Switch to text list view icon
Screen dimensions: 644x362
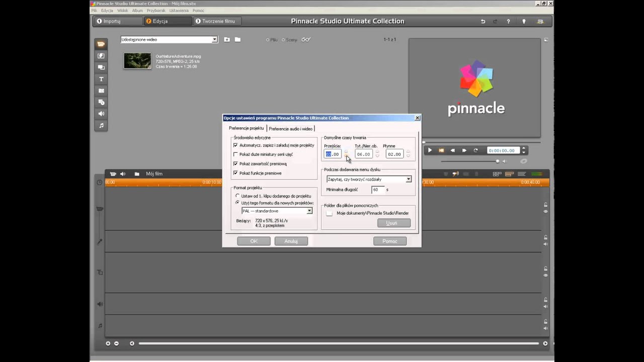tap(522, 174)
